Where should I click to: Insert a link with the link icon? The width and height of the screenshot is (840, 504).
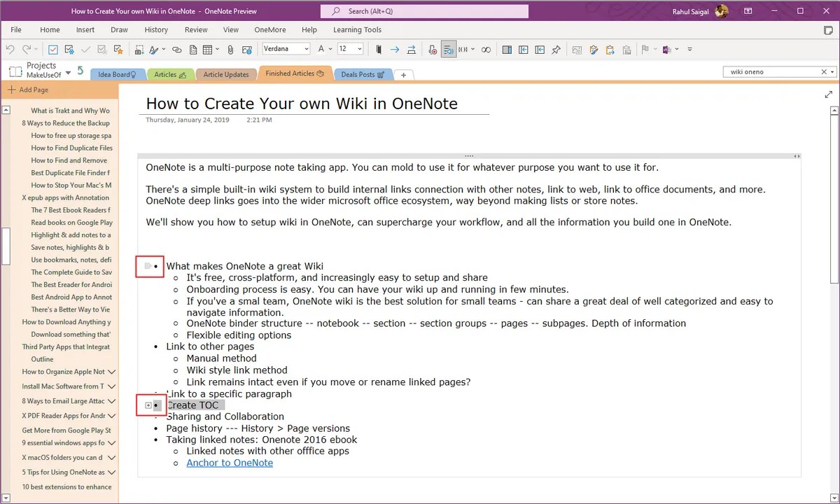(176, 49)
